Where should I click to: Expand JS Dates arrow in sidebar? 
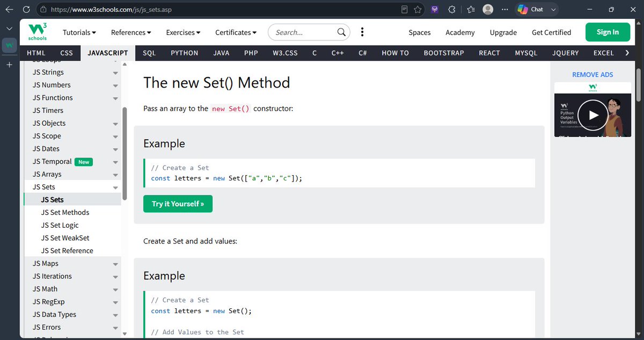coord(115,149)
